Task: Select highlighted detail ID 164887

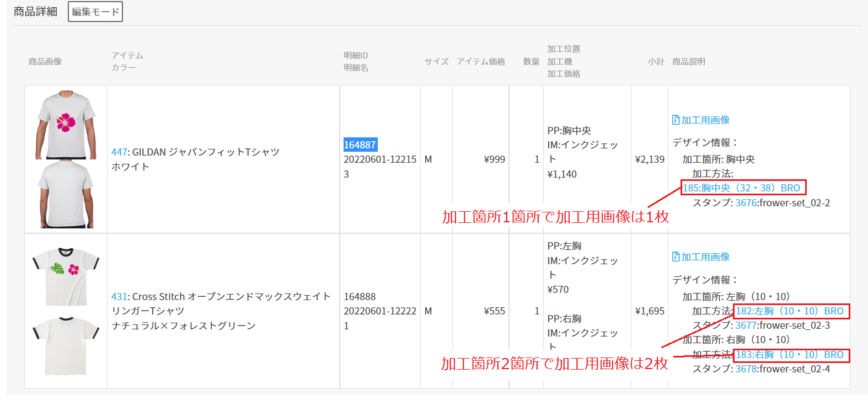Action: [360, 145]
